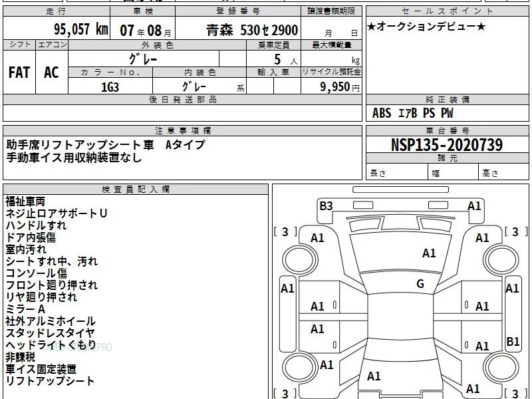This screenshot has height=399, width=532.
Task: Click the シフト header cell
Action: (19, 45)
